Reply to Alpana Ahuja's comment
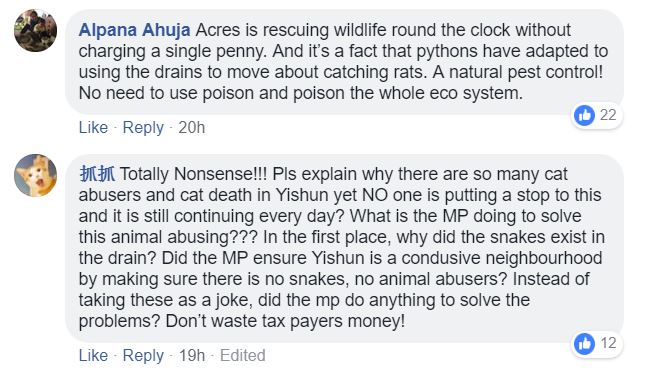671x372 pixels. click(x=143, y=128)
